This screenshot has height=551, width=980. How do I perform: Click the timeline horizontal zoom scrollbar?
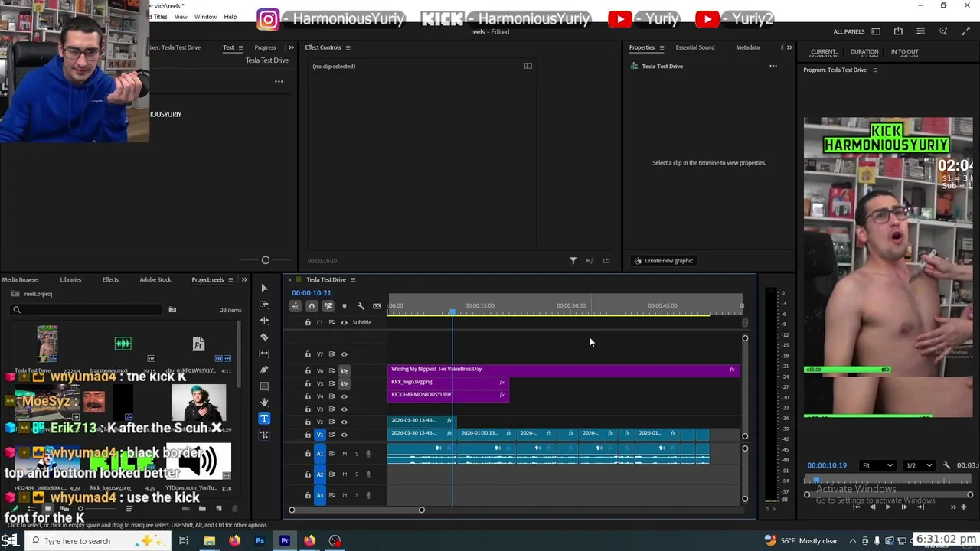[356, 510]
